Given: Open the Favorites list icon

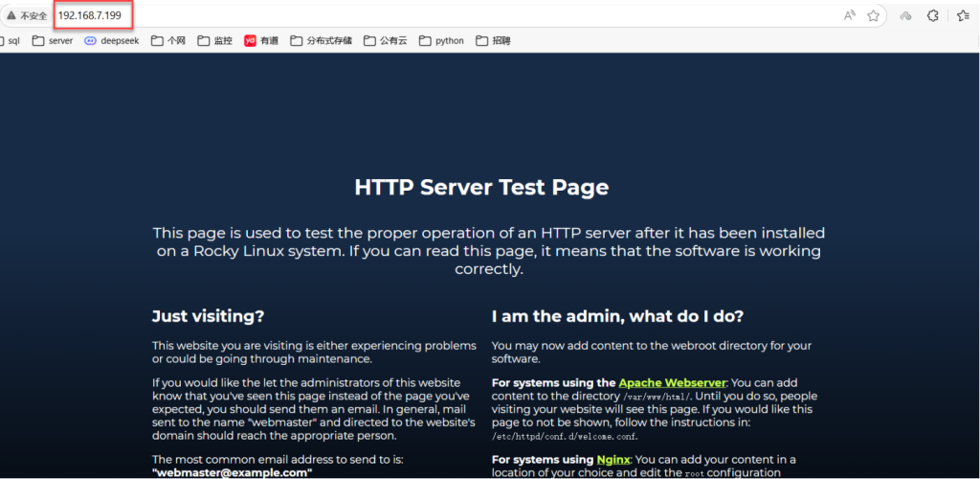Looking at the screenshot, I should coord(964,15).
